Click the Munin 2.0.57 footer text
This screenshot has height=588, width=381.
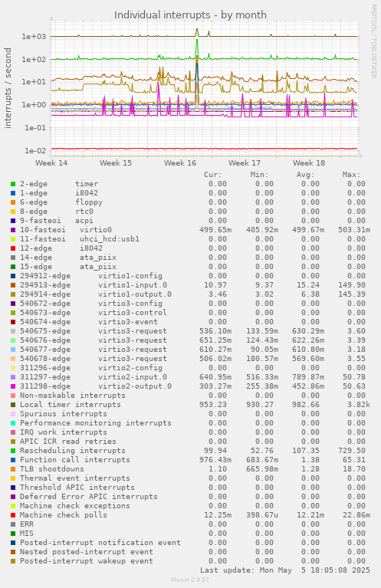190,580
